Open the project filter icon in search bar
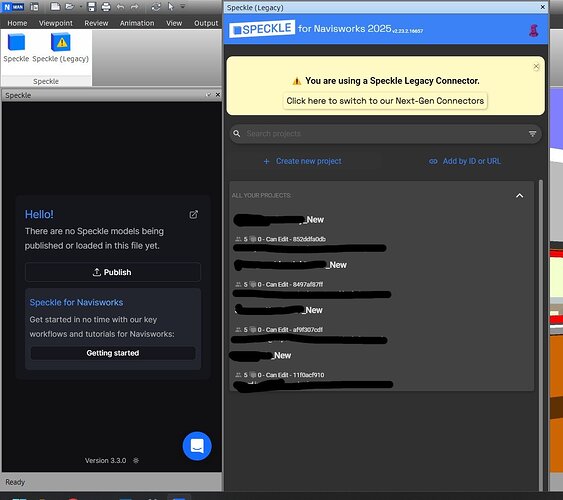563x500 pixels. [532, 134]
